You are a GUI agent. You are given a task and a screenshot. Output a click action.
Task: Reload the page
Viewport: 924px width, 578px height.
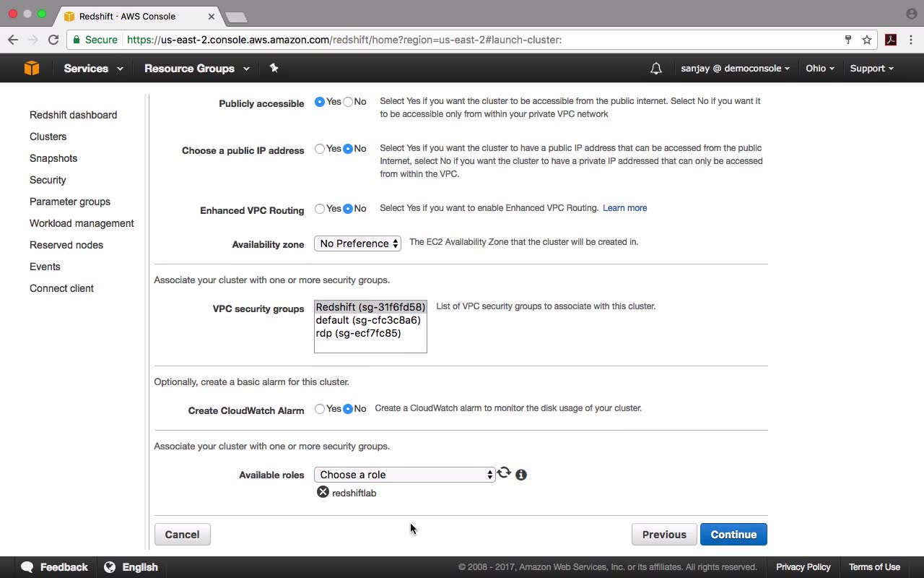pos(53,40)
